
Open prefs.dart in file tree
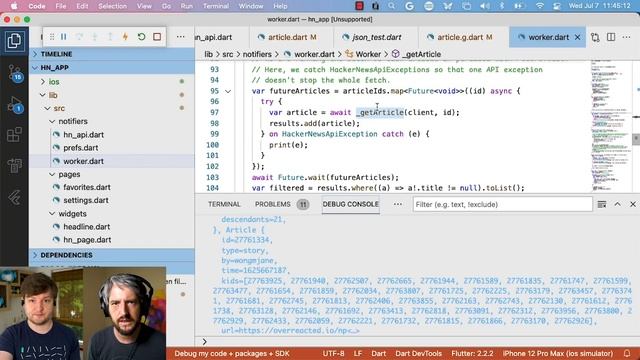tap(80, 148)
